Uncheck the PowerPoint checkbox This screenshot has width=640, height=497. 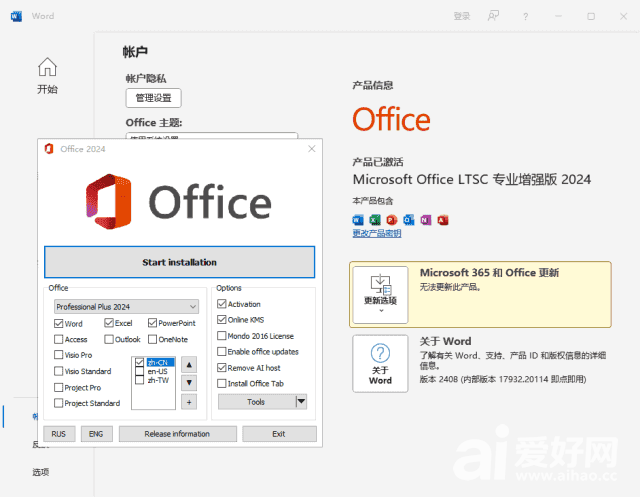click(x=152, y=323)
